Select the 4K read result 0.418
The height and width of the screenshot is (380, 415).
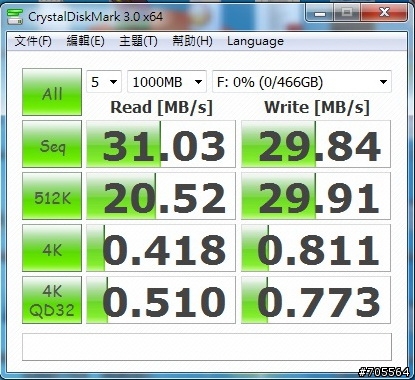(x=161, y=248)
